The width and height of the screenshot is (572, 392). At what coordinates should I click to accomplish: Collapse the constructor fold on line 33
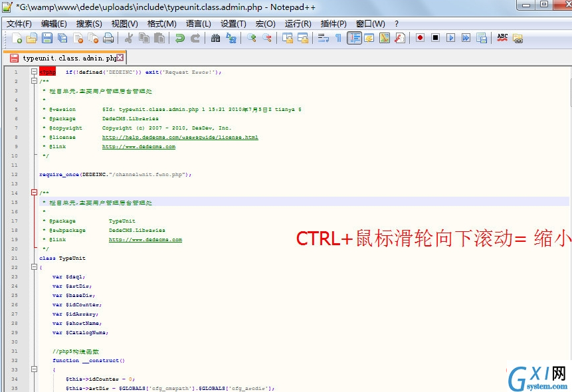pyautogui.click(x=34, y=369)
